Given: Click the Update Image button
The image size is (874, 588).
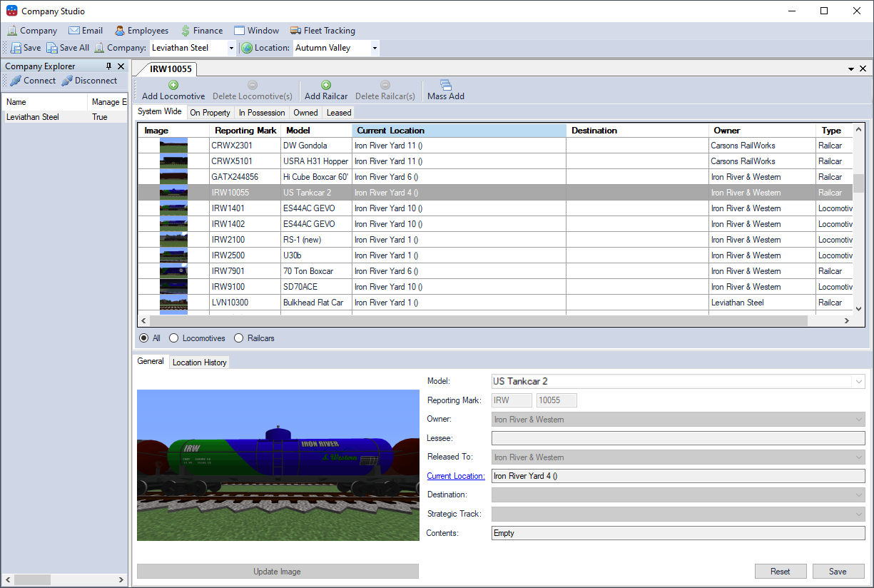Looking at the screenshot, I should pyautogui.click(x=278, y=572).
